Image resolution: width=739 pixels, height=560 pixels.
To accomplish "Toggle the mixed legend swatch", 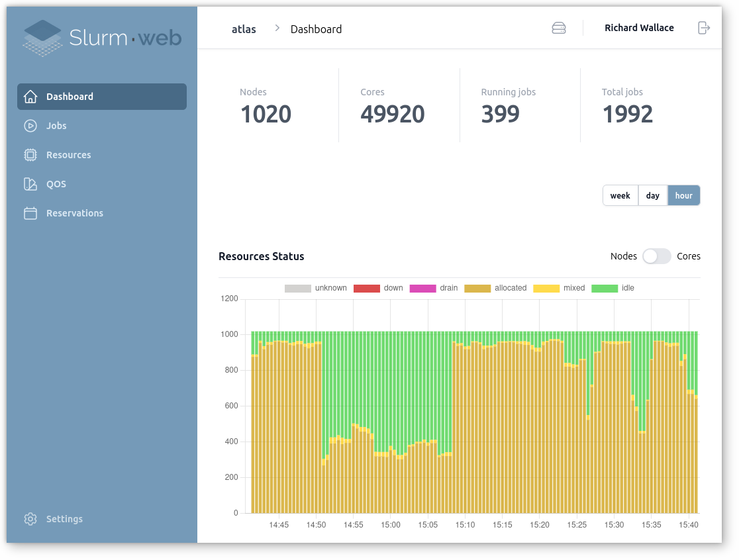I will point(546,288).
